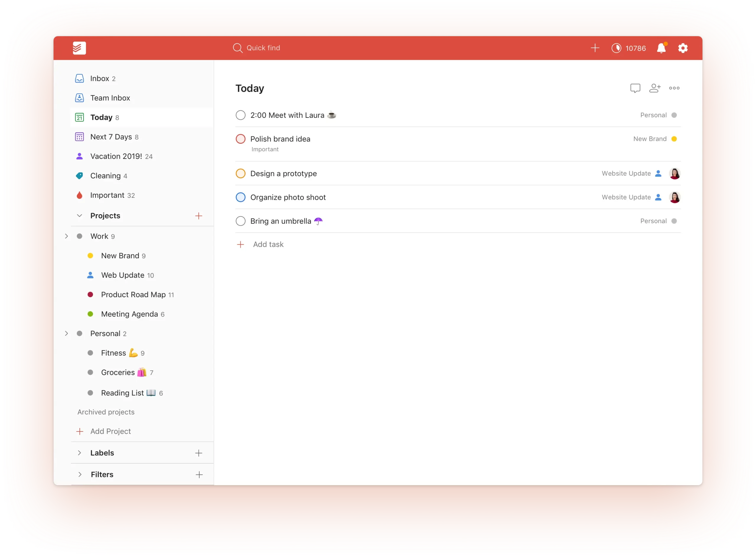Mark Bring an umbrella as done
The image size is (756, 556).
(240, 221)
